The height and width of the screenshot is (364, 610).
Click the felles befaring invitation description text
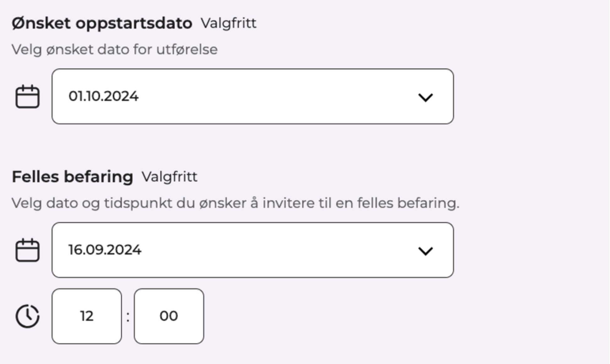coord(236,203)
